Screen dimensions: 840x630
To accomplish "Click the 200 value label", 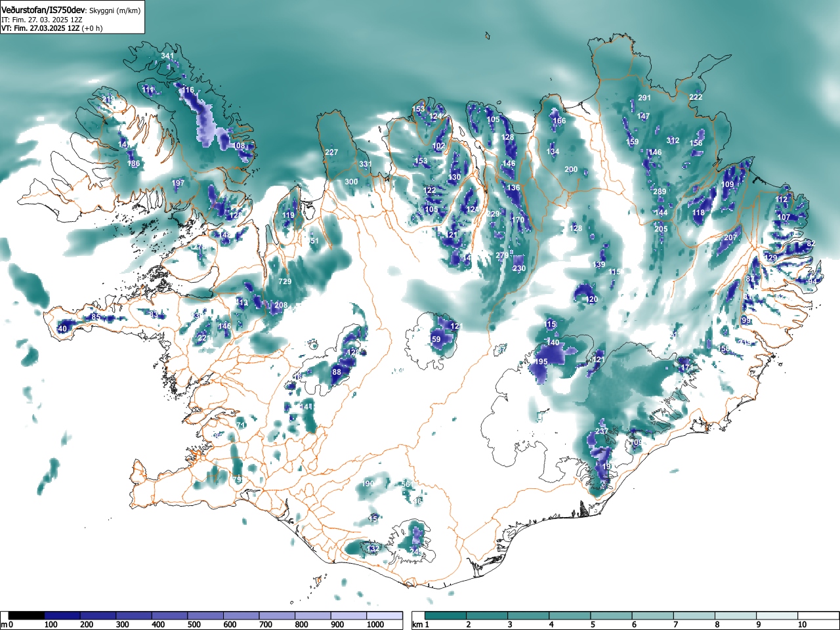I will [571, 169].
